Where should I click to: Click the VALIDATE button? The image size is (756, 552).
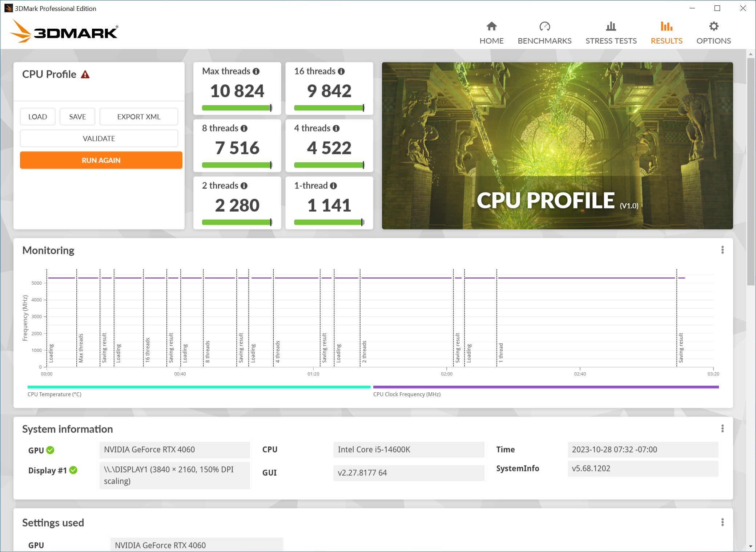pyautogui.click(x=100, y=138)
